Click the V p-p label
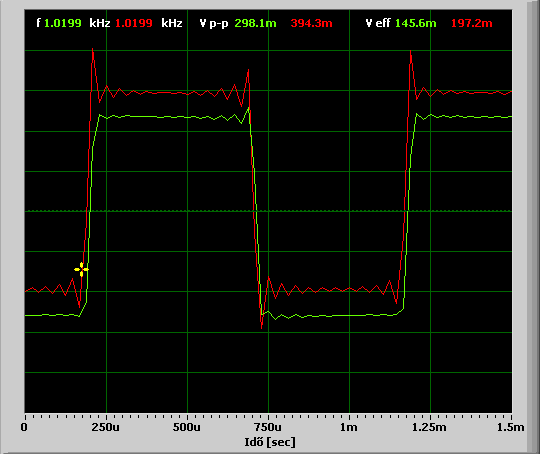 pyautogui.click(x=214, y=24)
